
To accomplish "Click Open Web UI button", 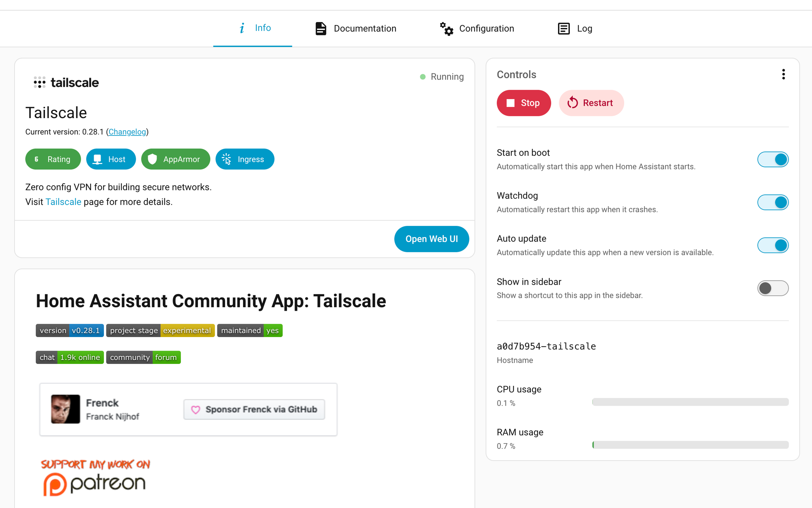I will [432, 239].
